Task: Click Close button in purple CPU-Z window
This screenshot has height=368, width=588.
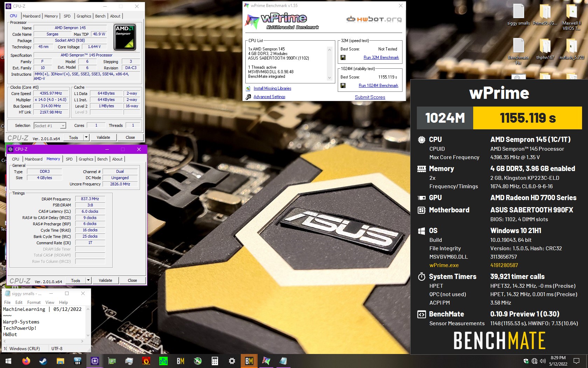Action: pos(132,280)
